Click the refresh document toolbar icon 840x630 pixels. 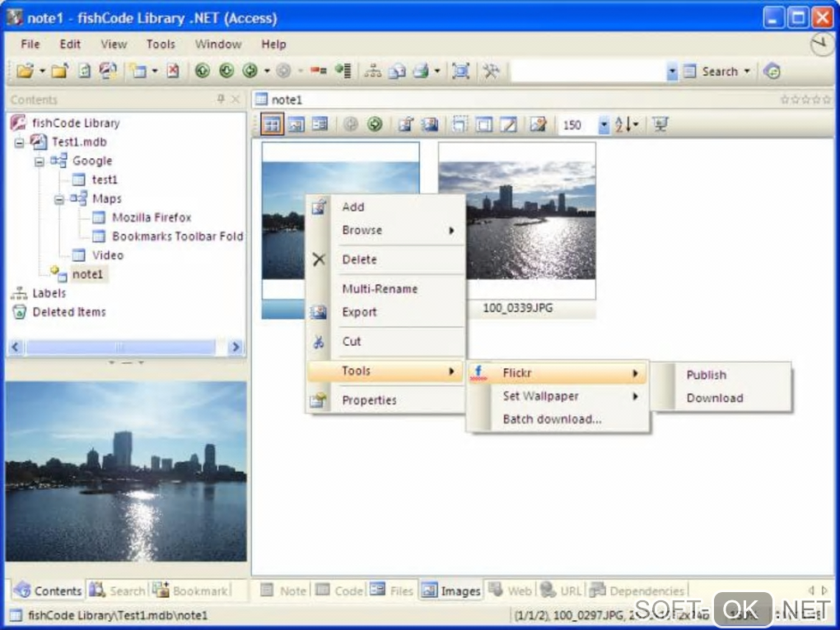pyautogui.click(x=85, y=71)
